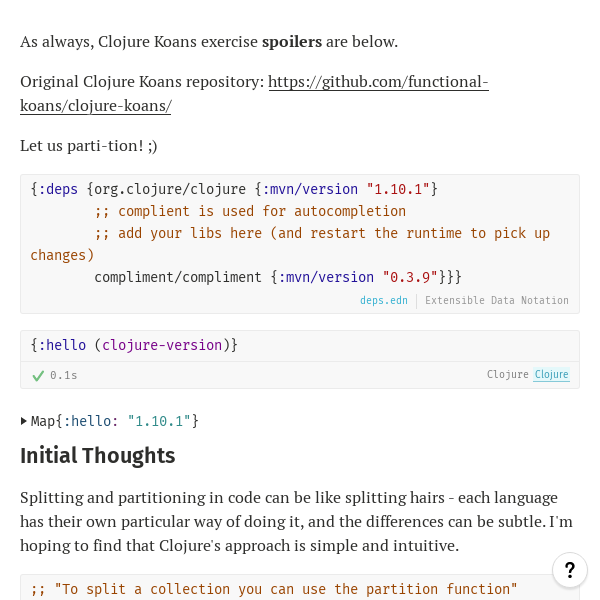Click the Extensible Data Notation label
Screen dimensions: 600x600
tap(496, 300)
